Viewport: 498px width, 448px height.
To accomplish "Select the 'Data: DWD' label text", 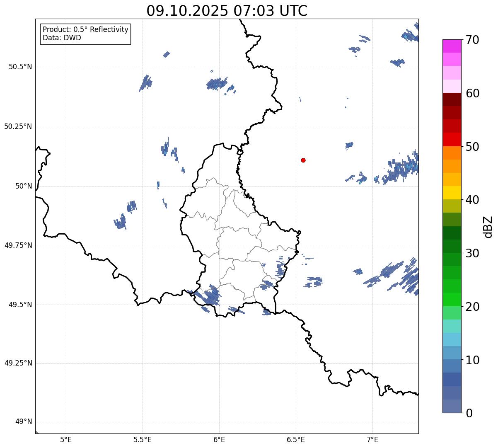I will 62,38.
